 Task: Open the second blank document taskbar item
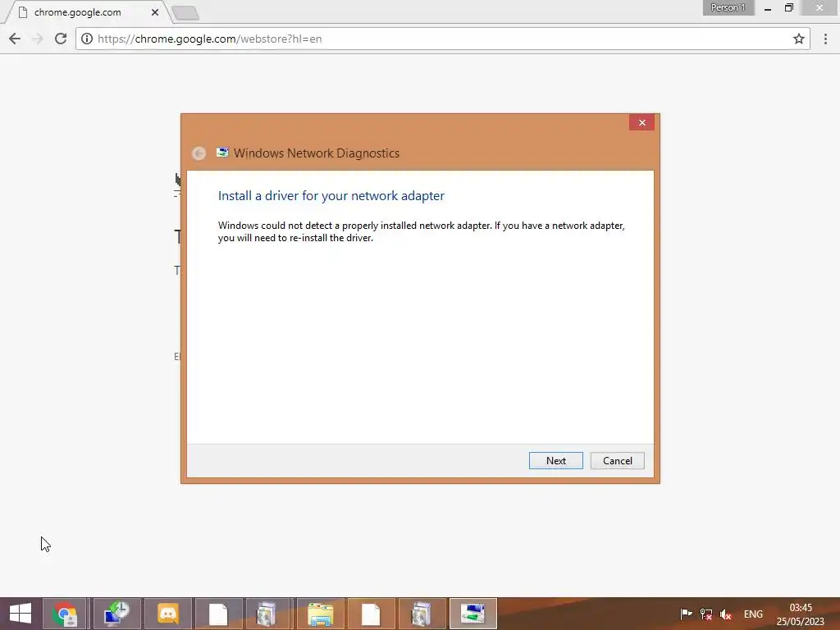[x=372, y=614]
